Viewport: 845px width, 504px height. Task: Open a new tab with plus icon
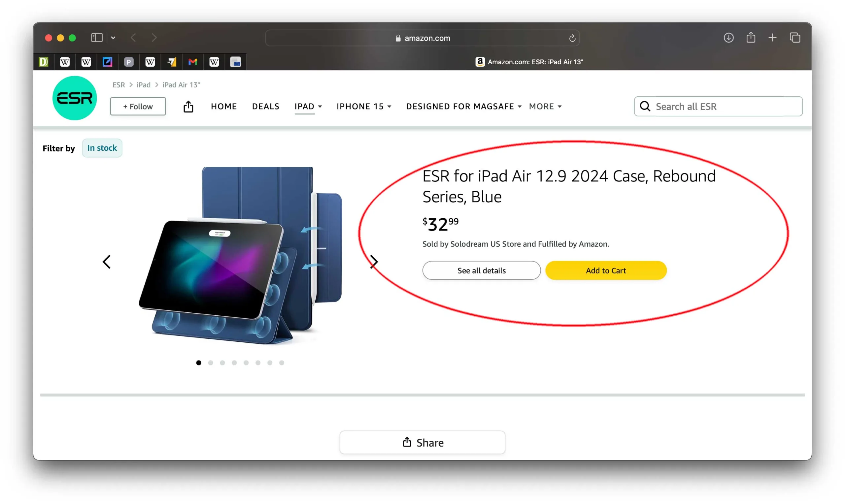(x=772, y=38)
